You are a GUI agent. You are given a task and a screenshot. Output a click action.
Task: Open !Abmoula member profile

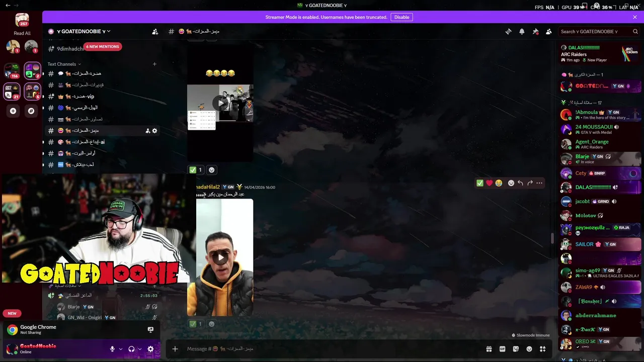tap(600, 115)
